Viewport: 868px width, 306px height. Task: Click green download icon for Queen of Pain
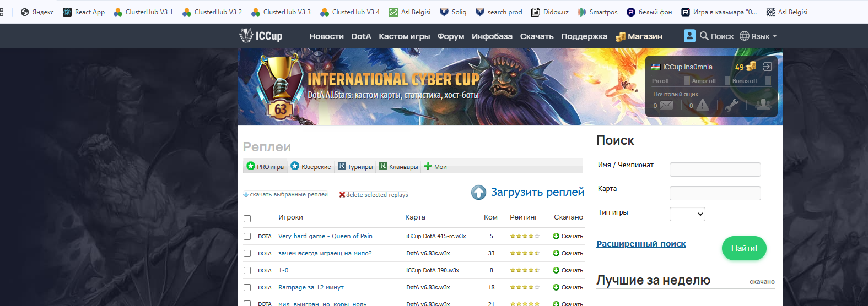(556, 236)
